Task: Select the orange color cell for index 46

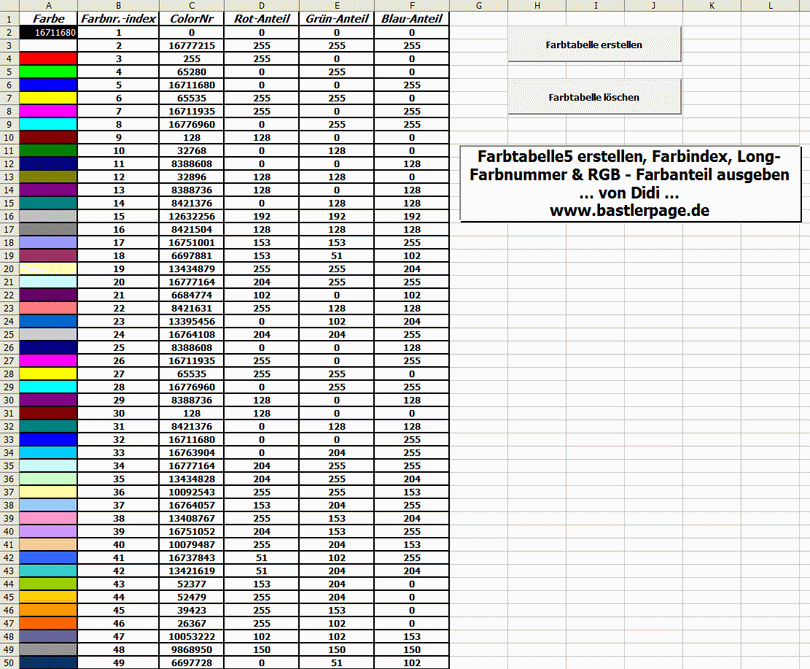Action: click(49, 623)
